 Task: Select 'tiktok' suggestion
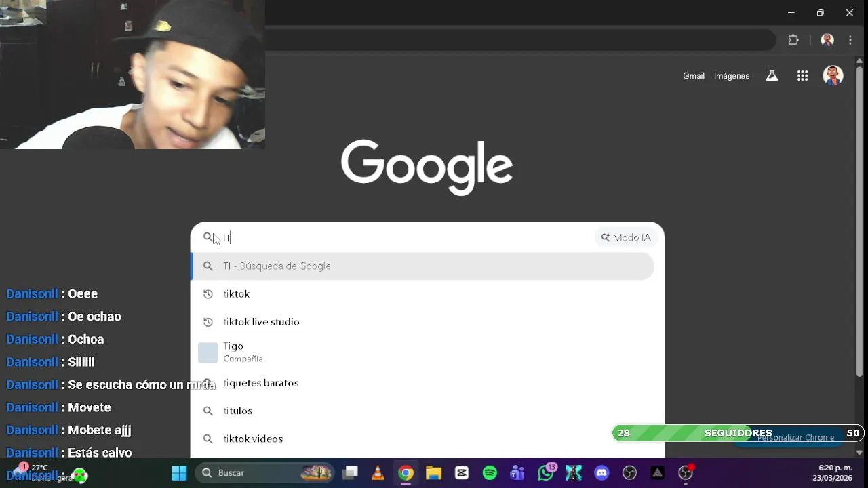pyautogui.click(x=422, y=294)
